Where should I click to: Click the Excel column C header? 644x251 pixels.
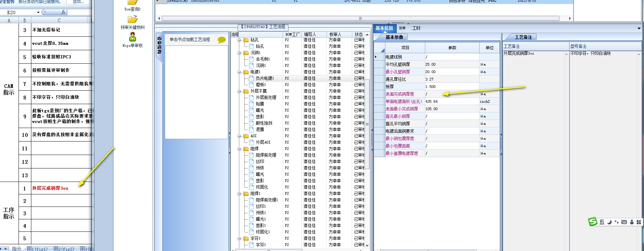(59, 21)
